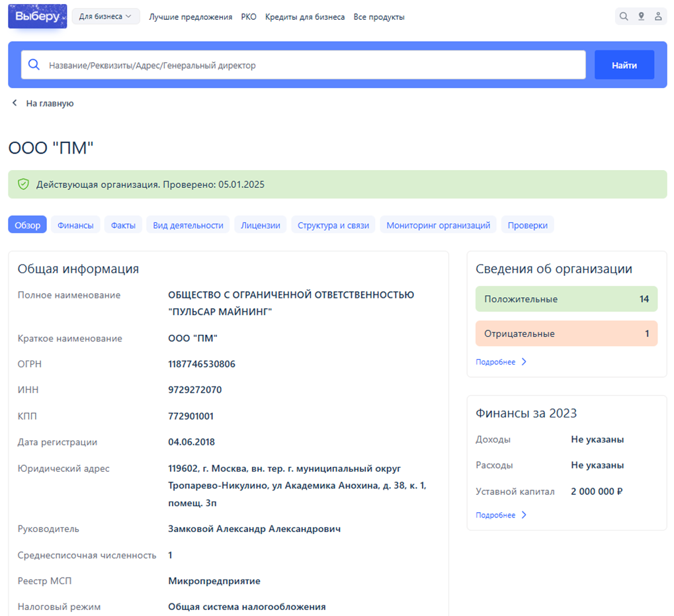
Task: Open Все продукты menu item
Action: (379, 17)
